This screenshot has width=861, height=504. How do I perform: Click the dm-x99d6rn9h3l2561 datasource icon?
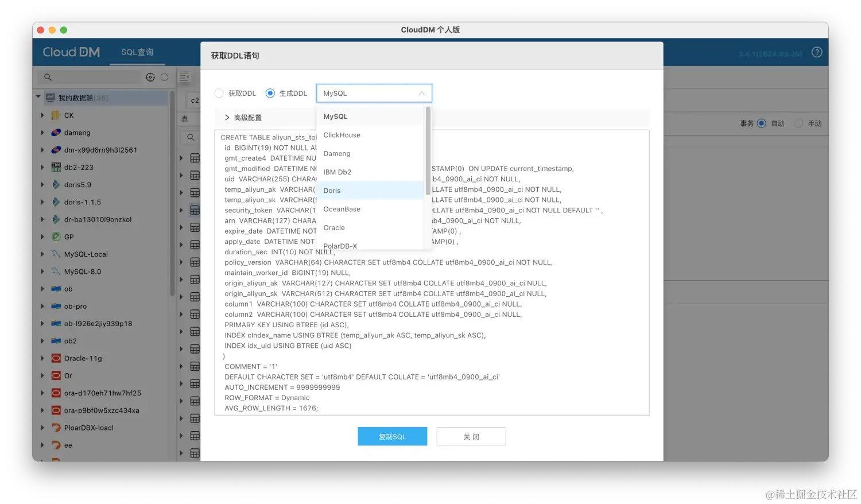[x=56, y=150]
